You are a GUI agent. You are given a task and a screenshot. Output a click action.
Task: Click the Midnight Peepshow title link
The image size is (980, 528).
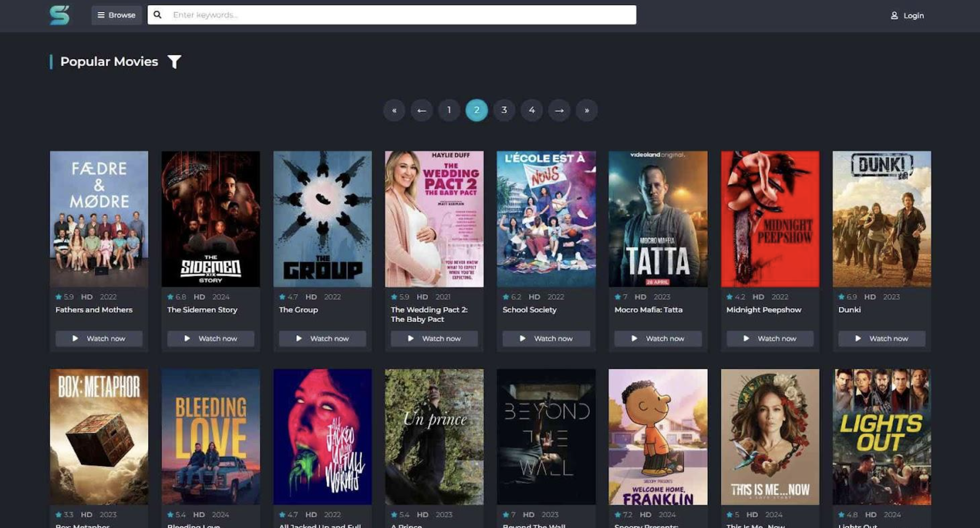764,310
